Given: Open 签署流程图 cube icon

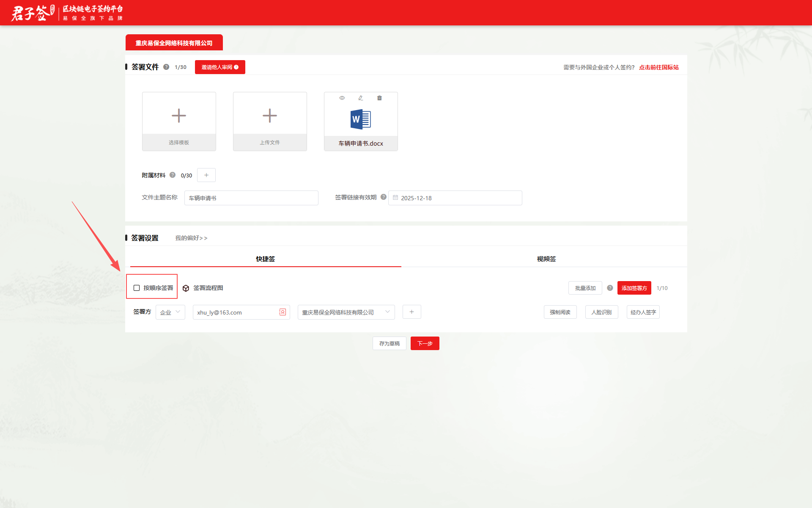Looking at the screenshot, I should (x=186, y=288).
